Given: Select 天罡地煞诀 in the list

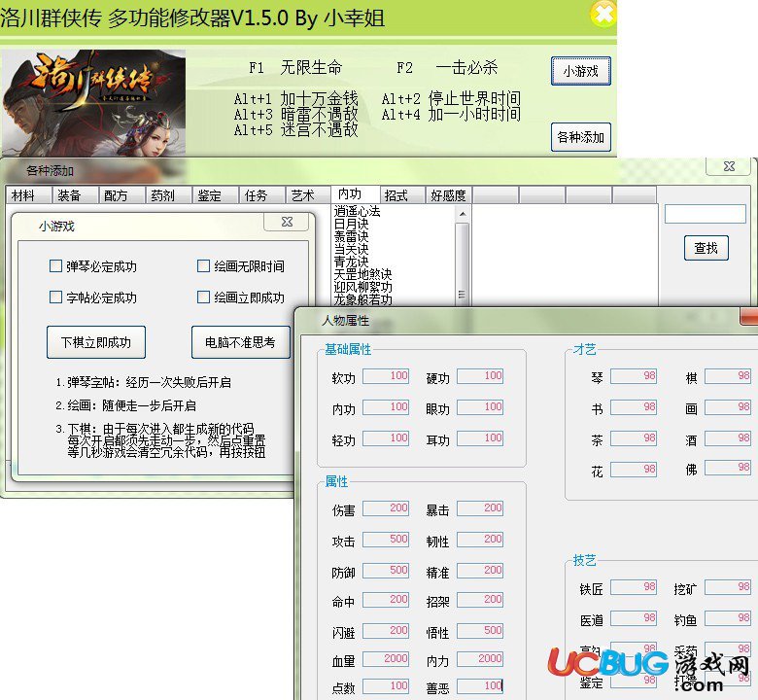Looking at the screenshot, I should pos(362,274).
